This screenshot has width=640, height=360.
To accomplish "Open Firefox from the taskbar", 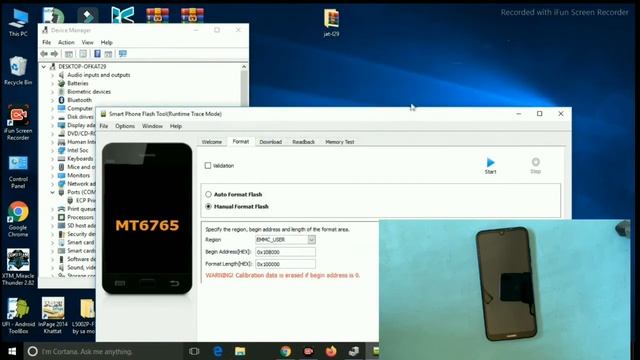I will click(331, 351).
